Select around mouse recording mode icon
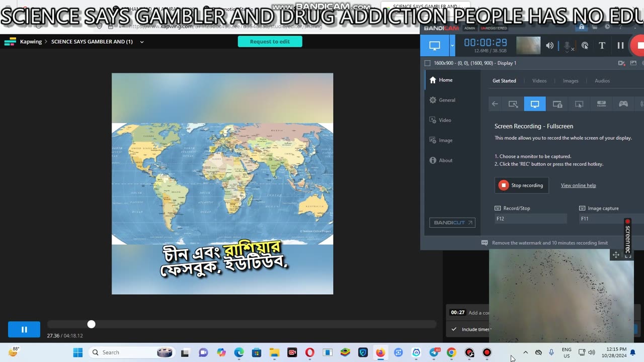644x362 pixels. [x=579, y=104]
